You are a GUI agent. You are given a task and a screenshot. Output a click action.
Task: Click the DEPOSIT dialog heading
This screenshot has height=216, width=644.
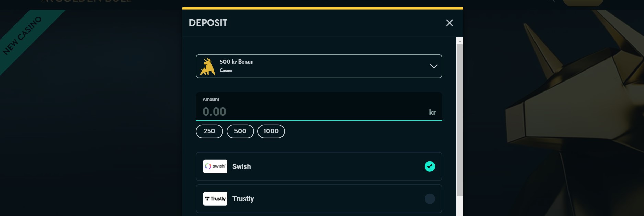pos(208,23)
